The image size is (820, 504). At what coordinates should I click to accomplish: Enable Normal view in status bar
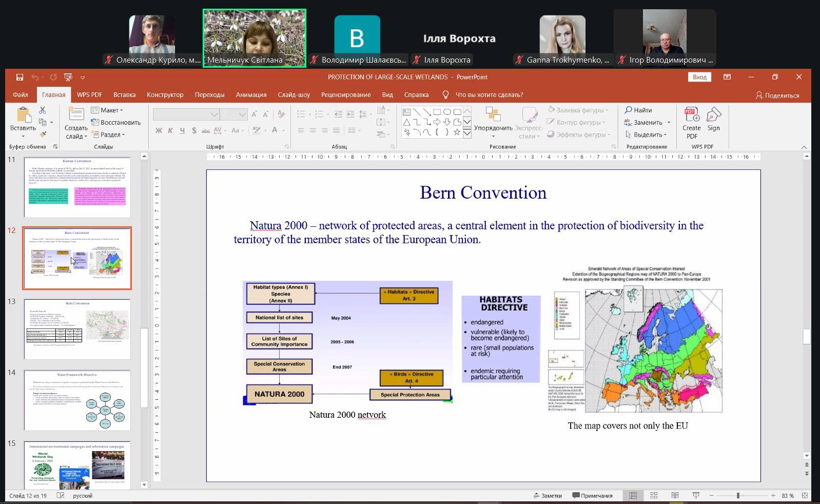pyautogui.click(x=633, y=496)
